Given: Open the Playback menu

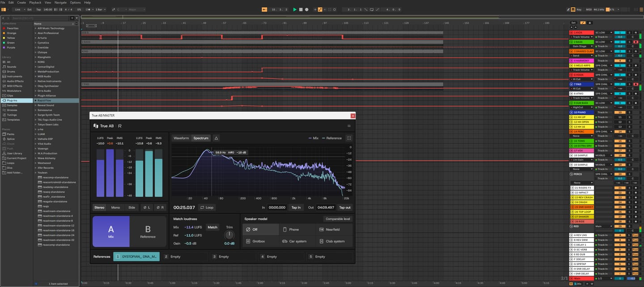Looking at the screenshot, I should (x=35, y=2).
